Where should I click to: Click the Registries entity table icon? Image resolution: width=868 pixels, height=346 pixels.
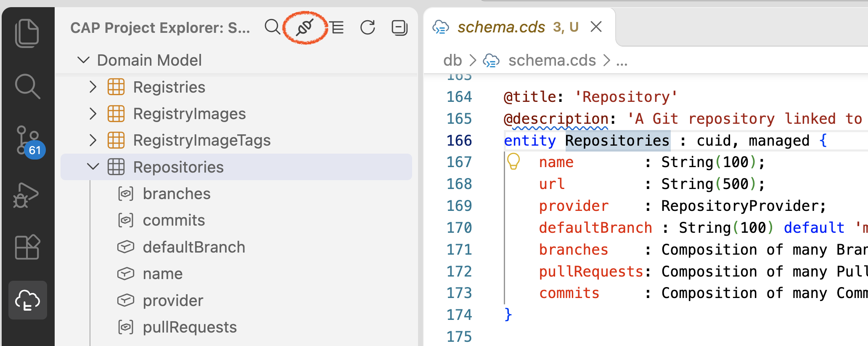[116, 87]
